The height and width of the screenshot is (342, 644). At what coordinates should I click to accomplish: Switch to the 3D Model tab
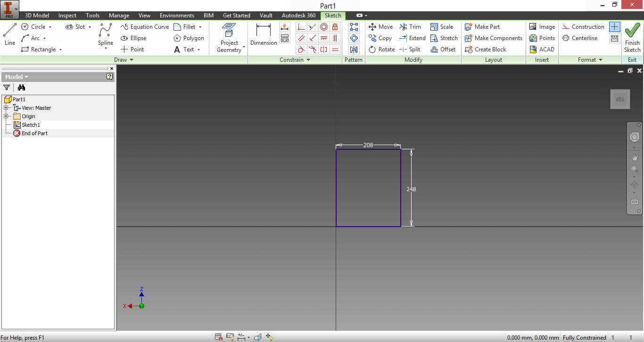pos(37,16)
